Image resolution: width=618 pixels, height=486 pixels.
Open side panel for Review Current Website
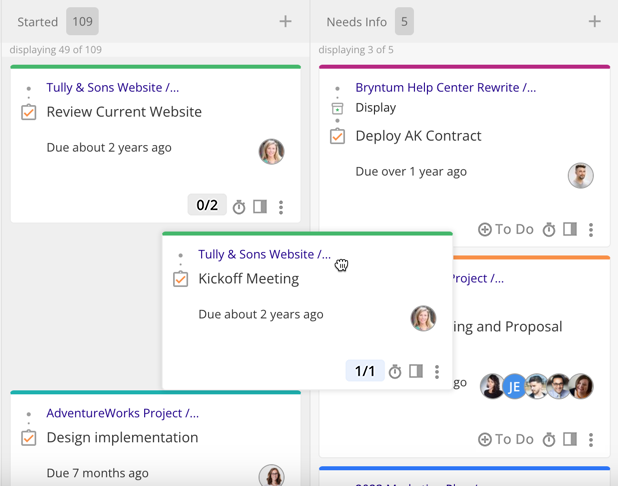260,206
